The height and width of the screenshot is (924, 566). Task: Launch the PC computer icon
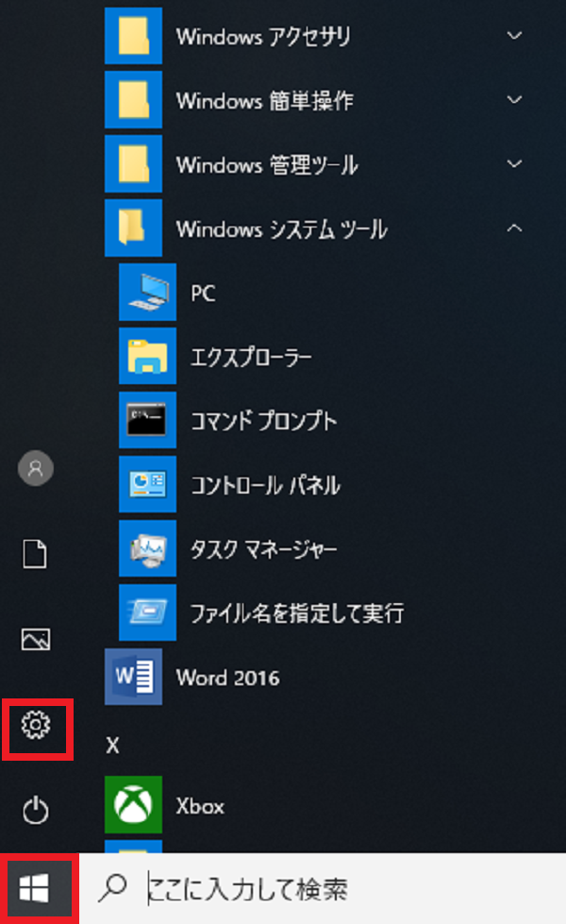pos(147,293)
